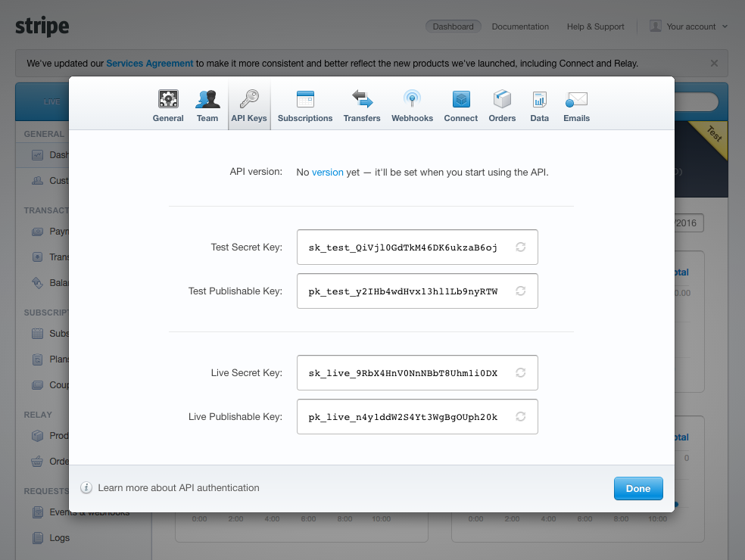Image resolution: width=745 pixels, height=560 pixels.
Task: Go to the Connect settings tab
Action: (x=461, y=105)
